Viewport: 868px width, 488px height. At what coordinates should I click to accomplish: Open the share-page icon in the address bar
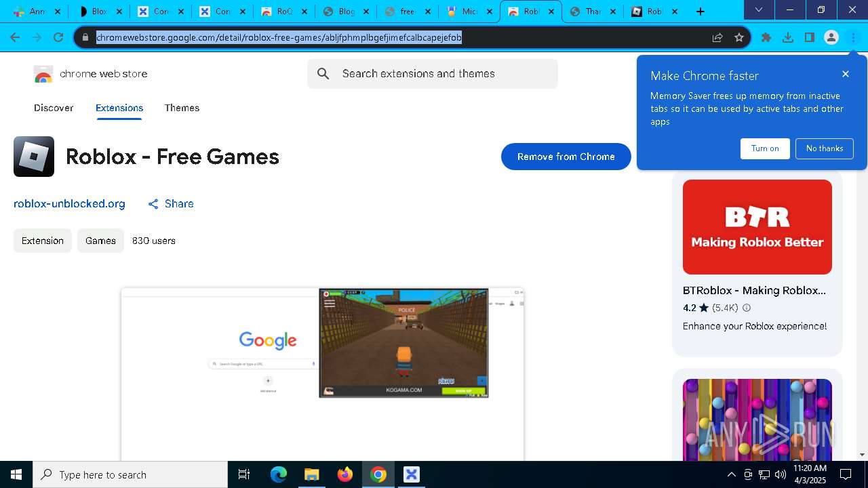point(717,37)
